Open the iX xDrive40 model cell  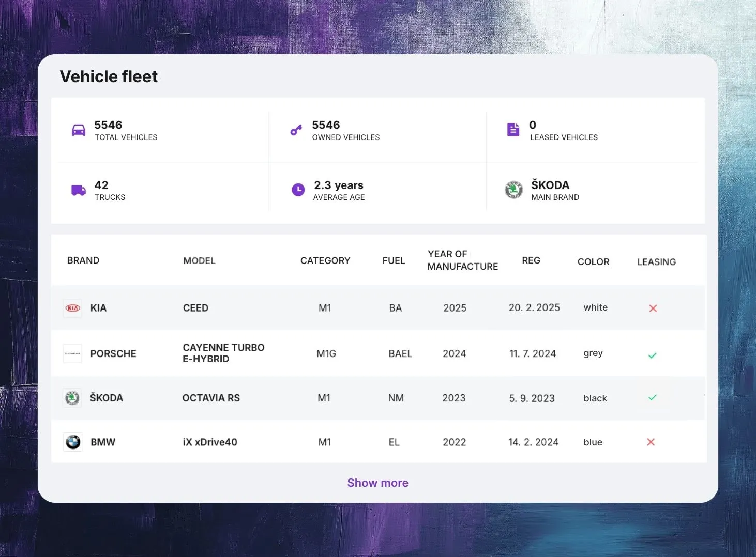click(x=210, y=442)
